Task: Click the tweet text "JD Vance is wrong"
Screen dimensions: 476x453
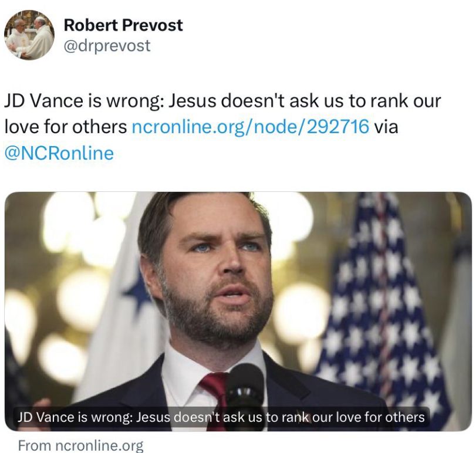Action: (82, 100)
